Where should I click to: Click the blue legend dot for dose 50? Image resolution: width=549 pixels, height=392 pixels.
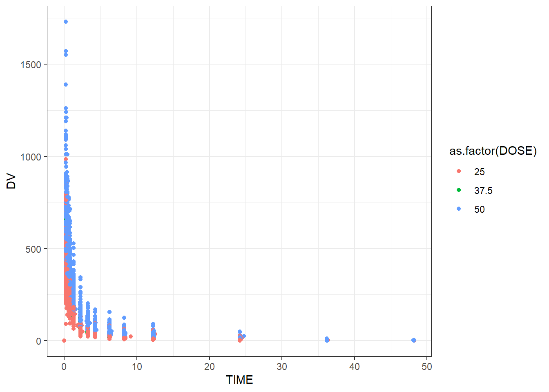click(x=459, y=209)
